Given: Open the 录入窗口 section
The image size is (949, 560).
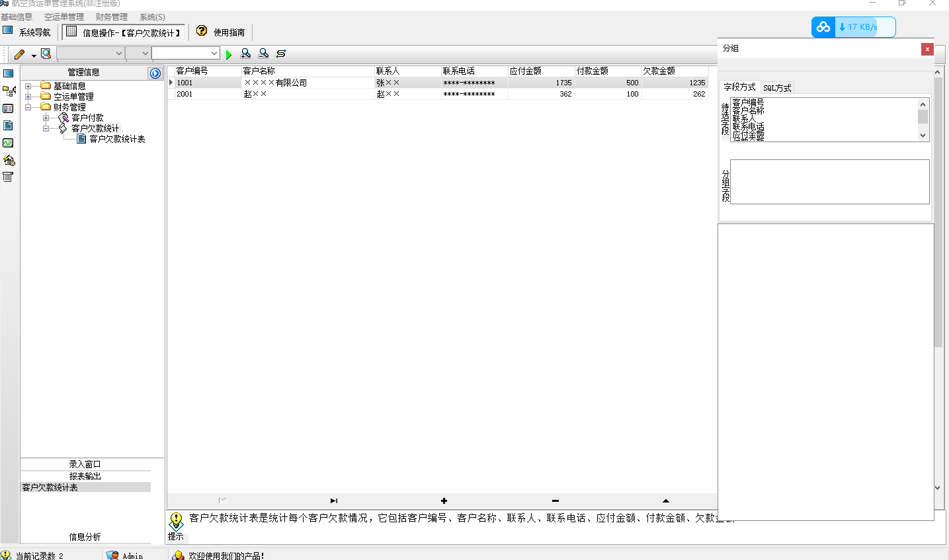Looking at the screenshot, I should (x=85, y=464).
